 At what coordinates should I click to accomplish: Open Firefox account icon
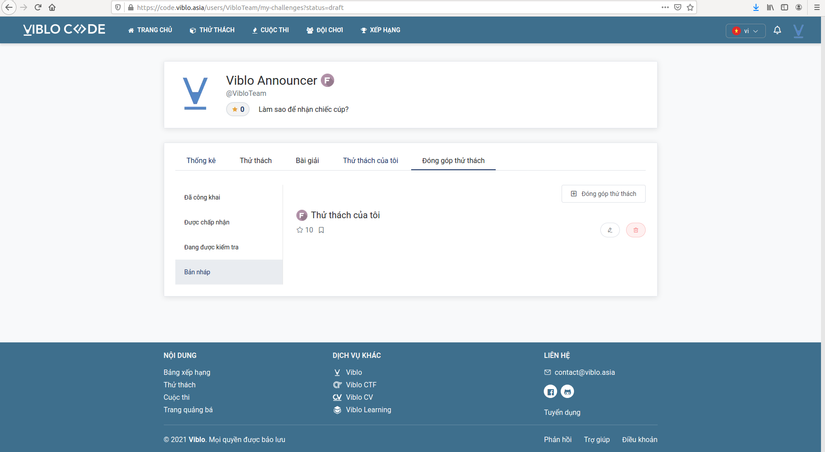tap(799, 7)
